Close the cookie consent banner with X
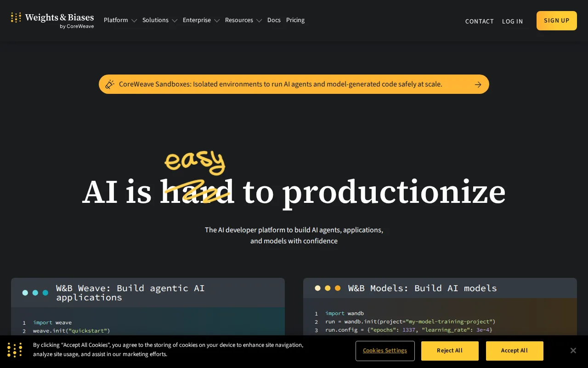 pos(573,351)
